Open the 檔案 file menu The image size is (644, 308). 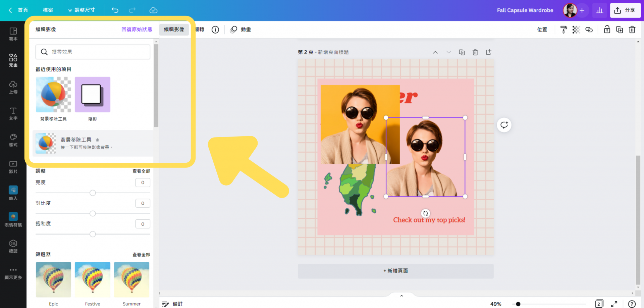click(48, 10)
